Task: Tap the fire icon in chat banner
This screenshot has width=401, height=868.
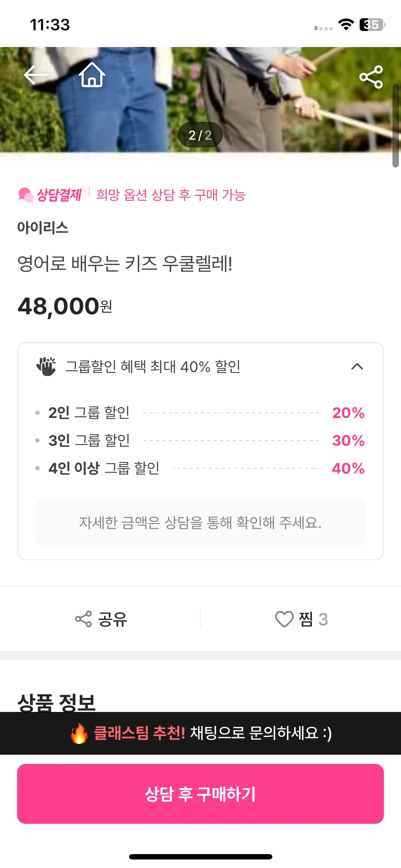Action: pos(79,733)
